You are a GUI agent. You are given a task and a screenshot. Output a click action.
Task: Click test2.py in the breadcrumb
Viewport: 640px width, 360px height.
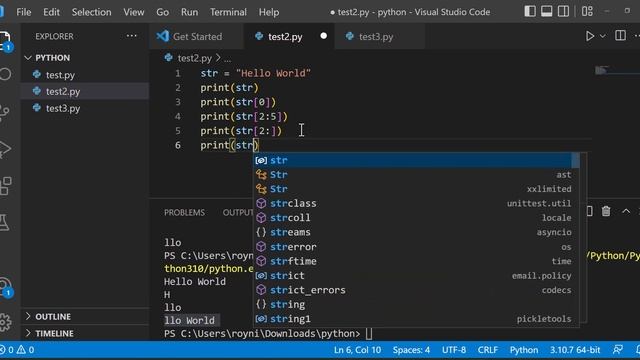[x=194, y=58]
